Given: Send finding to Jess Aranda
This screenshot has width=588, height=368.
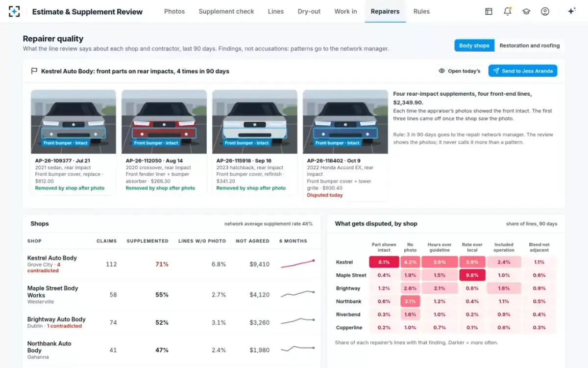Looking at the screenshot, I should coord(523,71).
